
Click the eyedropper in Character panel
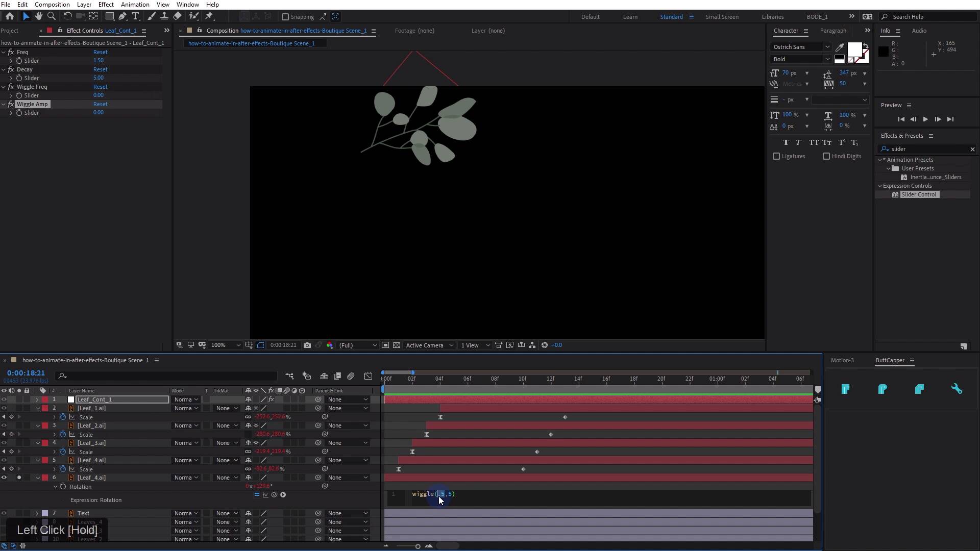pos(840,47)
